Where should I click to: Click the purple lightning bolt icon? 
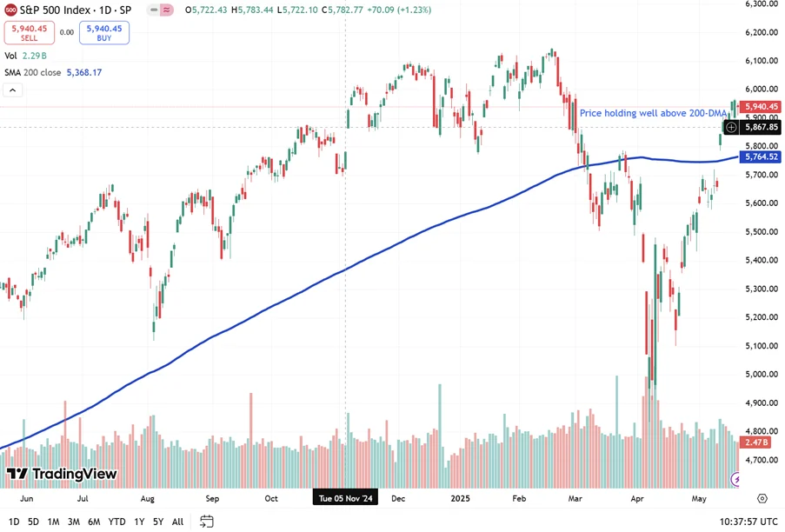tap(737, 478)
